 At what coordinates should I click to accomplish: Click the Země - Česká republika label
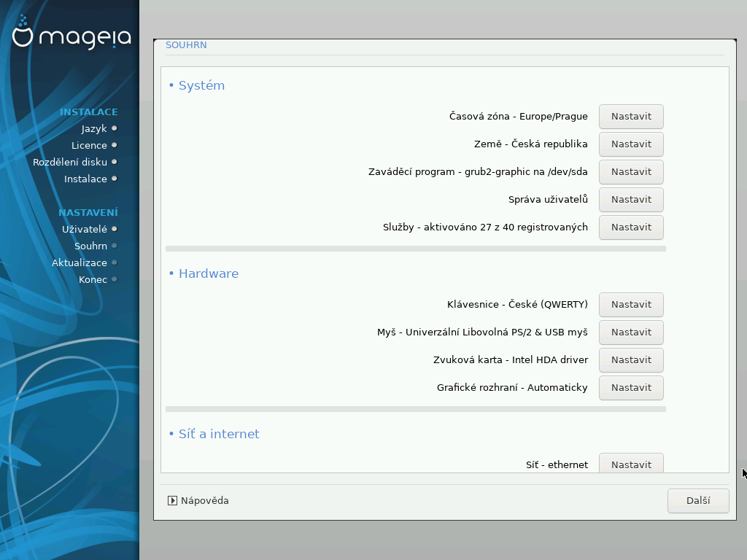(531, 144)
